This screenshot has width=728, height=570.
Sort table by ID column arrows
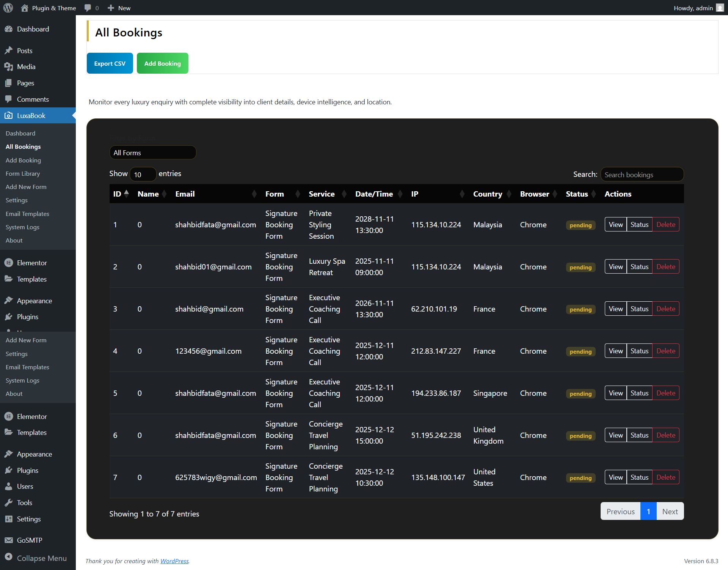pyautogui.click(x=126, y=194)
